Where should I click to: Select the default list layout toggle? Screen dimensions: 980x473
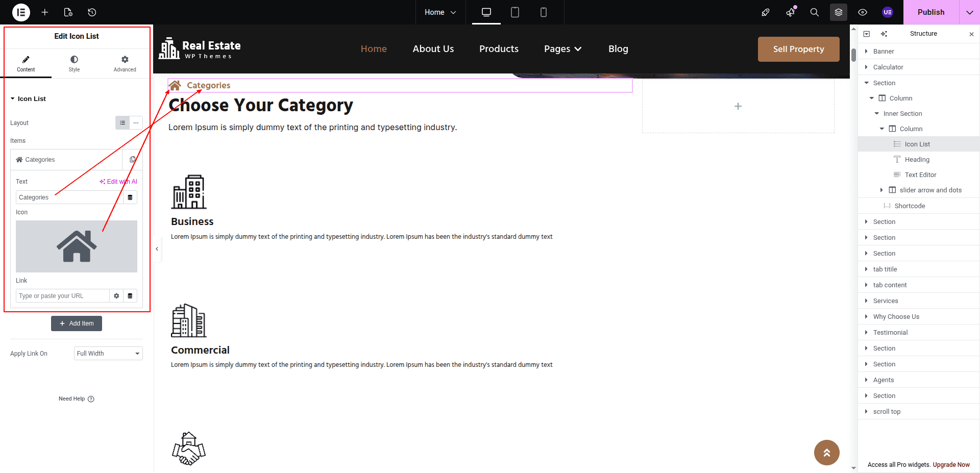coord(122,123)
